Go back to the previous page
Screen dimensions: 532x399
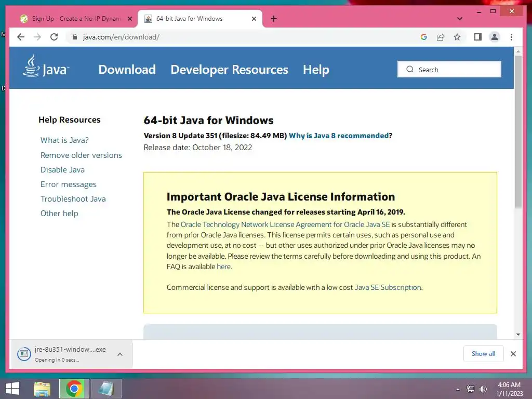point(21,37)
